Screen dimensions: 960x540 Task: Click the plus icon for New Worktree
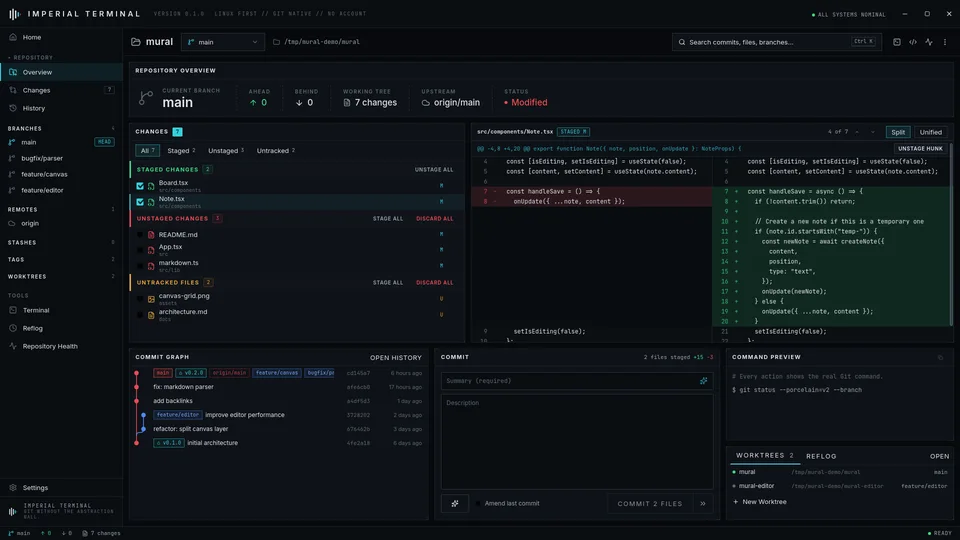pyautogui.click(x=735, y=502)
